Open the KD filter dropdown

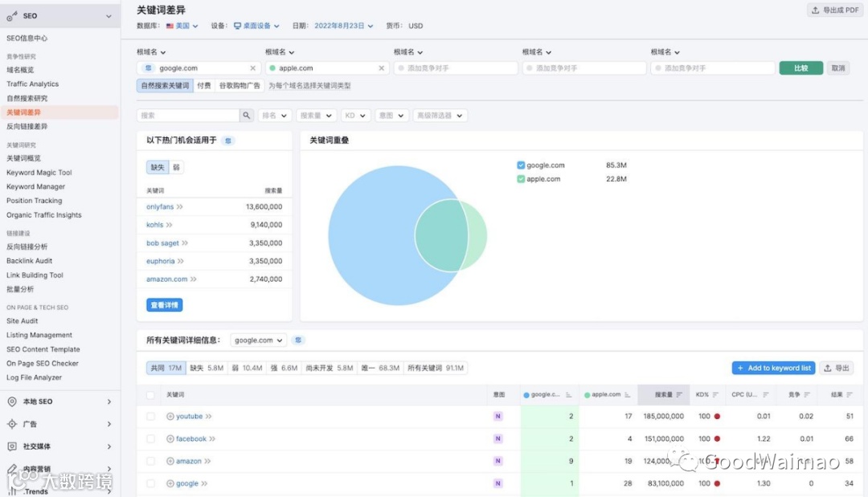tap(355, 115)
